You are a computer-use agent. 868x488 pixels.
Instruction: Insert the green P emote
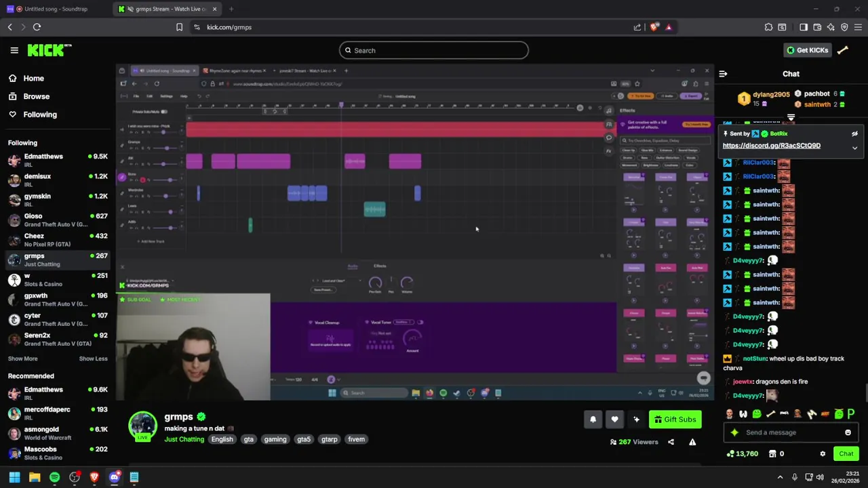(x=851, y=414)
